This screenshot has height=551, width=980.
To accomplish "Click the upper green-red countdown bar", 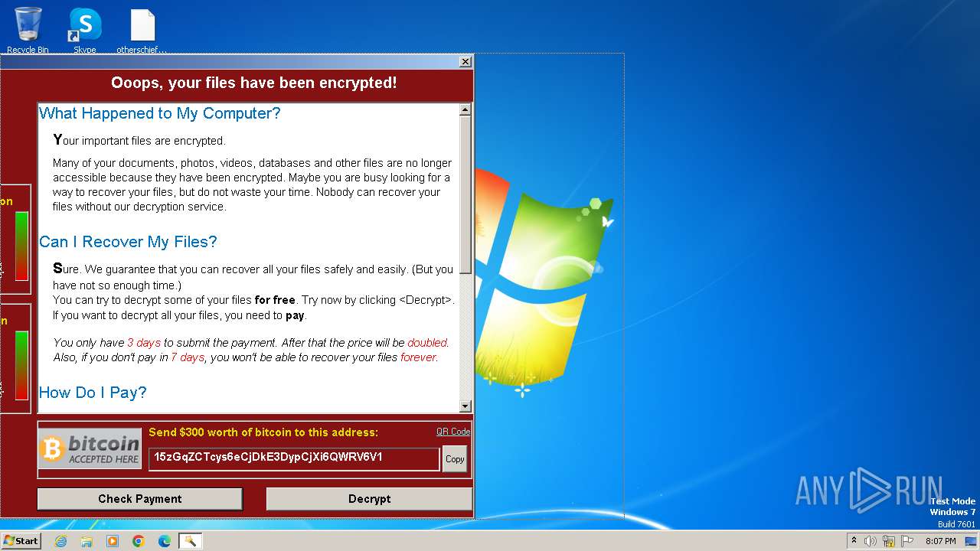I will [21, 246].
